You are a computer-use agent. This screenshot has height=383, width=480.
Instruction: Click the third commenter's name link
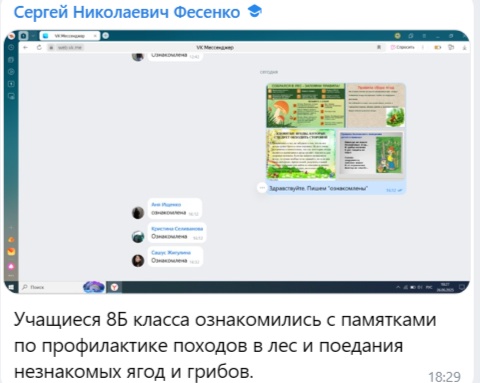coord(171,252)
